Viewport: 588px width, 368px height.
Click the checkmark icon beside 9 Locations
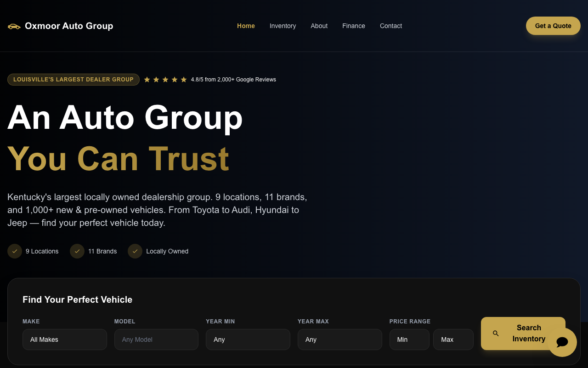click(15, 251)
